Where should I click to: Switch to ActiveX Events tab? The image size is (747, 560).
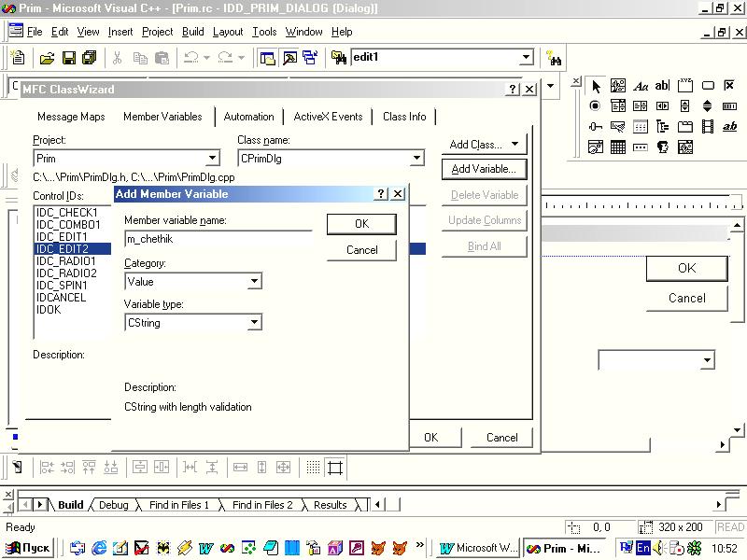328,117
